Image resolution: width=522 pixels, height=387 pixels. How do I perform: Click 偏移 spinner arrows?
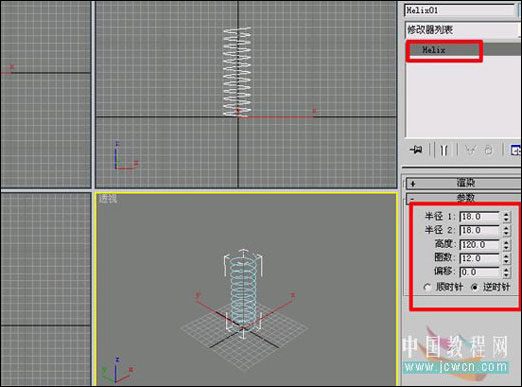pyautogui.click(x=506, y=272)
